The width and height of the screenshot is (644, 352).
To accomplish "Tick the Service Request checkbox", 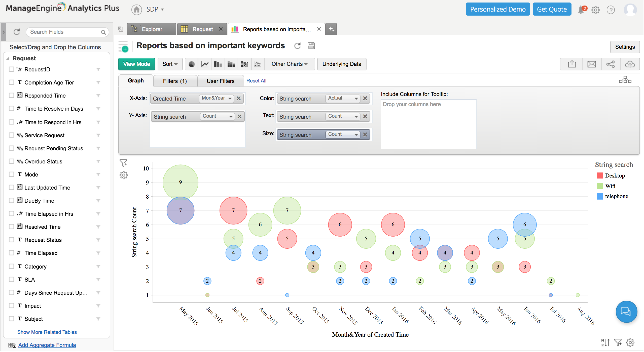I will pos(11,135).
